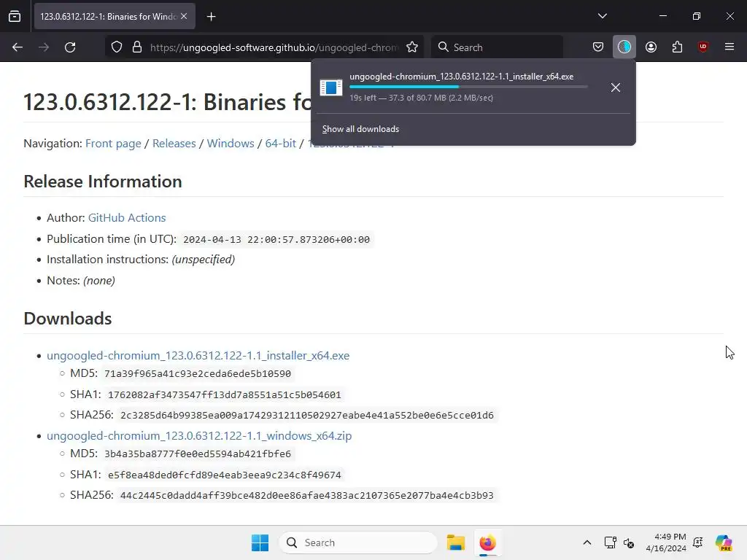Click the toolbar Search box
The image size is (747, 560).
tap(497, 47)
